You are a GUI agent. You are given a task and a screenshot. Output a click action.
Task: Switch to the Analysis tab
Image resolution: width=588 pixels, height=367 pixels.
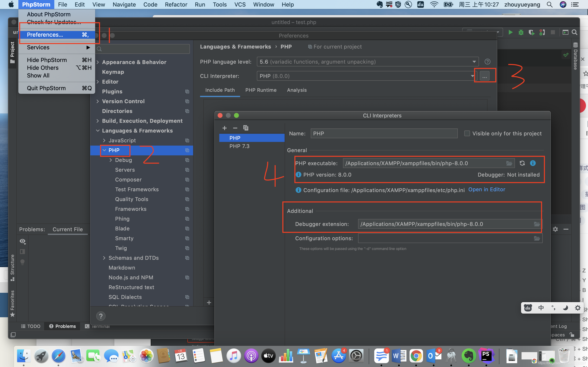296,90
